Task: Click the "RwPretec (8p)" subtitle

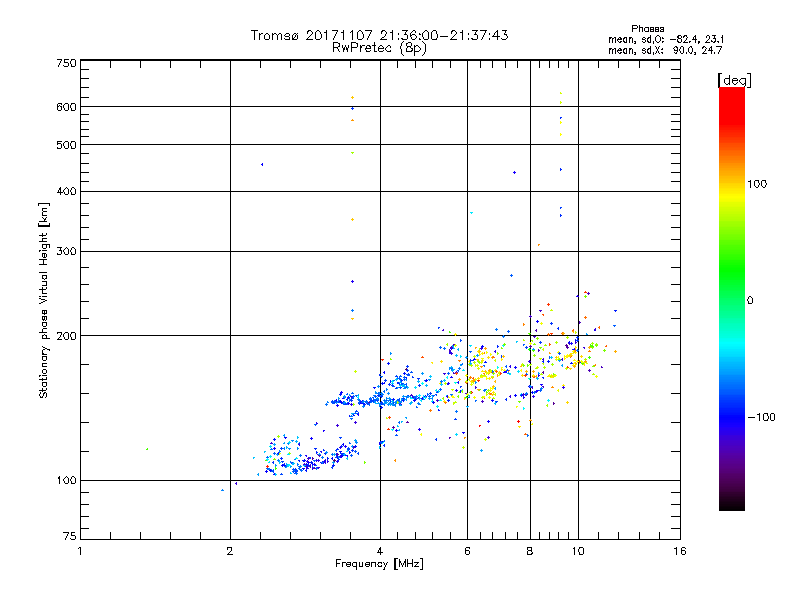Action: pos(379,48)
